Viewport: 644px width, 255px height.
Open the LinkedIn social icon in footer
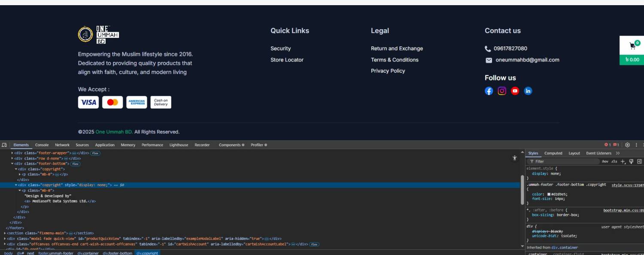pyautogui.click(x=528, y=91)
